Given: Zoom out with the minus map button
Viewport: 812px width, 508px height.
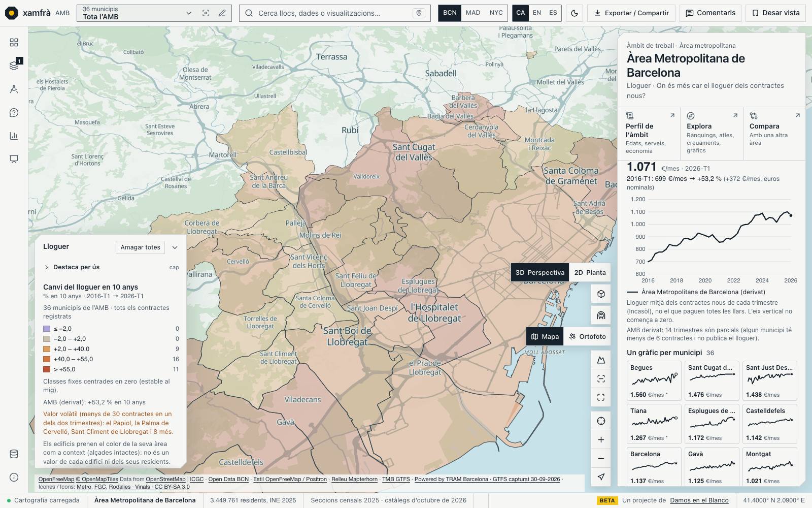Looking at the screenshot, I should click(x=601, y=458).
